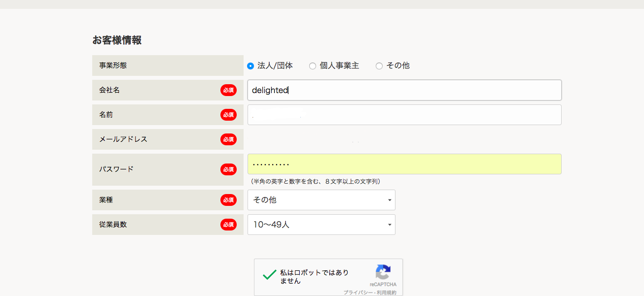Click the password hint text below パスワード
Image resolution: width=644 pixels, height=296 pixels.
316,182
